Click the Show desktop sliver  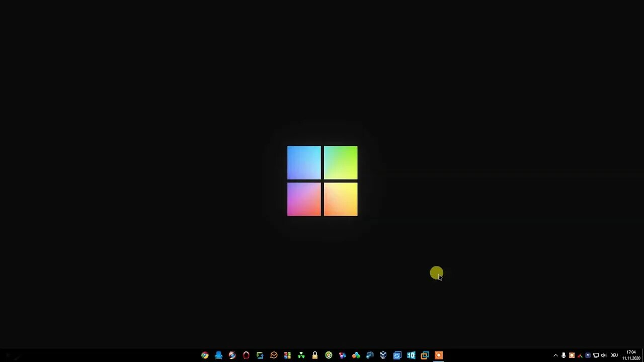coord(642,355)
